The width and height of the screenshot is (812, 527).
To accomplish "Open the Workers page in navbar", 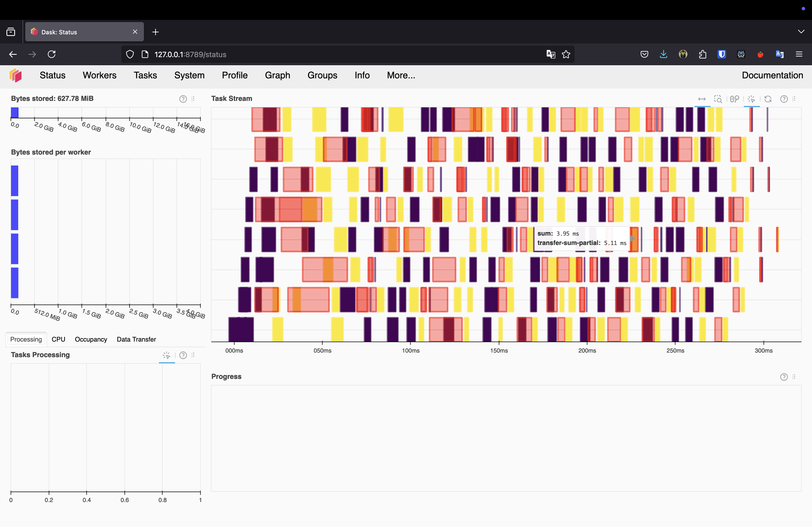I will click(99, 75).
